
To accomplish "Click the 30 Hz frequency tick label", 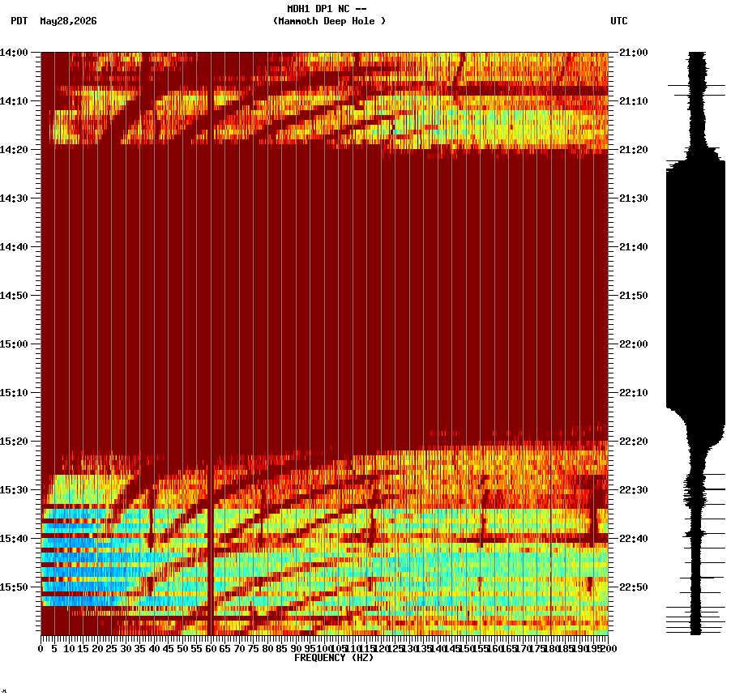I will coord(126,649).
